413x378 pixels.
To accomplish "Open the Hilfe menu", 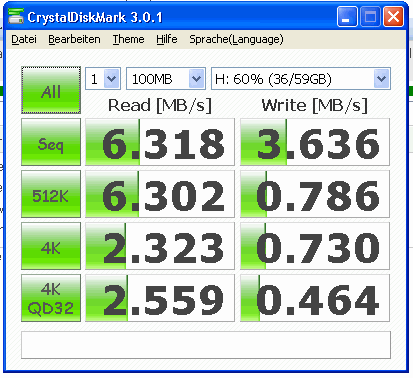I will (167, 39).
